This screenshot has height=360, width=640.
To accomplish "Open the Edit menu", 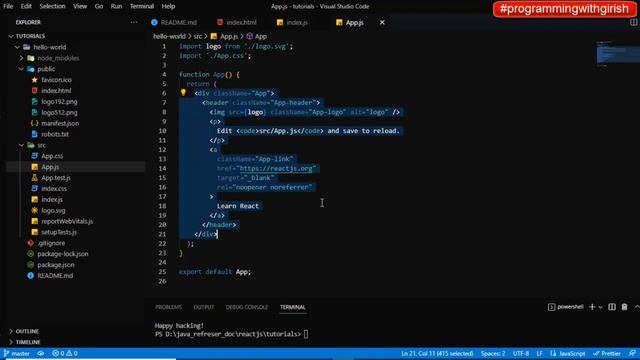I will click(x=26, y=6).
